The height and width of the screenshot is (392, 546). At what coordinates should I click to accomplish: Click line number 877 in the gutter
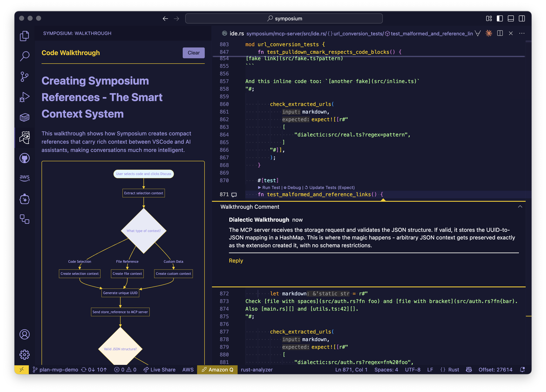coord(224,332)
